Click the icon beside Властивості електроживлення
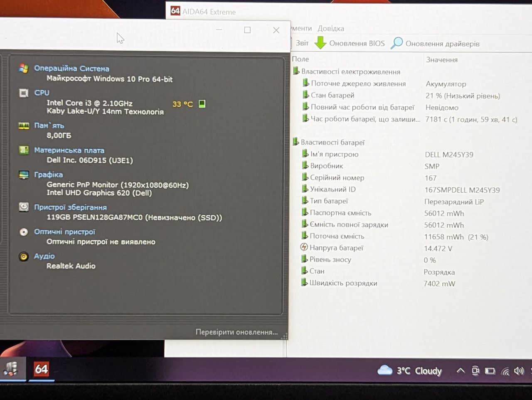This screenshot has width=532, height=400. pyautogui.click(x=296, y=71)
